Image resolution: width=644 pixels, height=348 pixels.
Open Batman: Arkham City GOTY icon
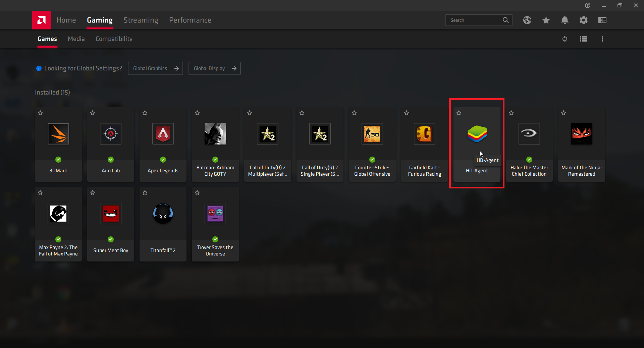pos(215,134)
